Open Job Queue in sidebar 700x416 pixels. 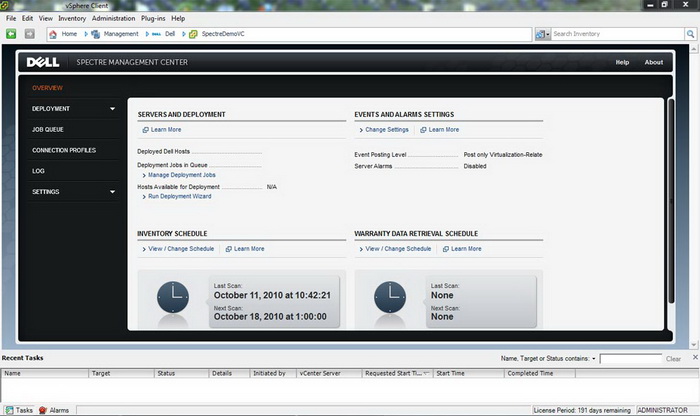[48, 129]
